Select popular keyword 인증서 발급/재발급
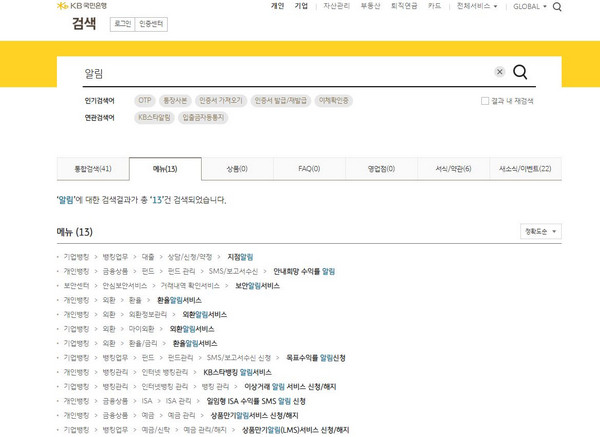This screenshot has width=600, height=437. tap(281, 101)
